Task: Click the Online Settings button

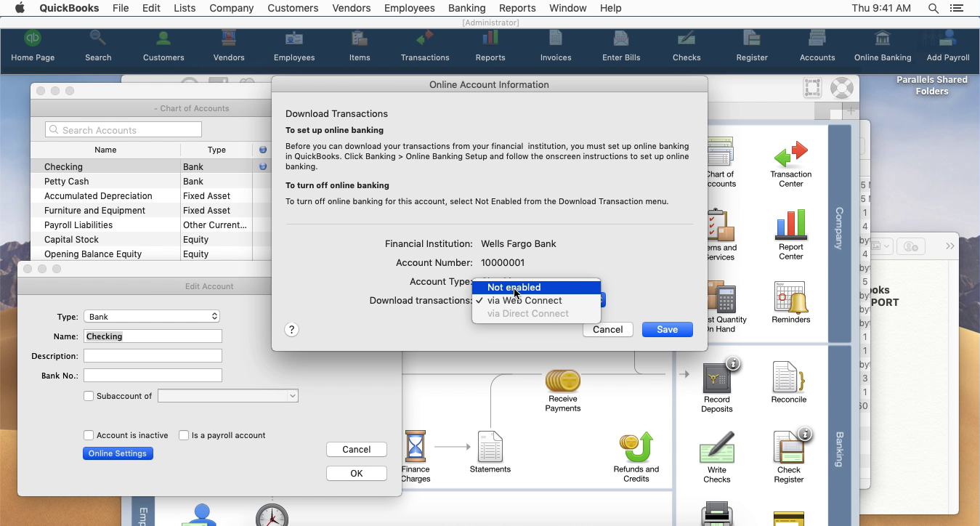Action: pyautogui.click(x=118, y=453)
